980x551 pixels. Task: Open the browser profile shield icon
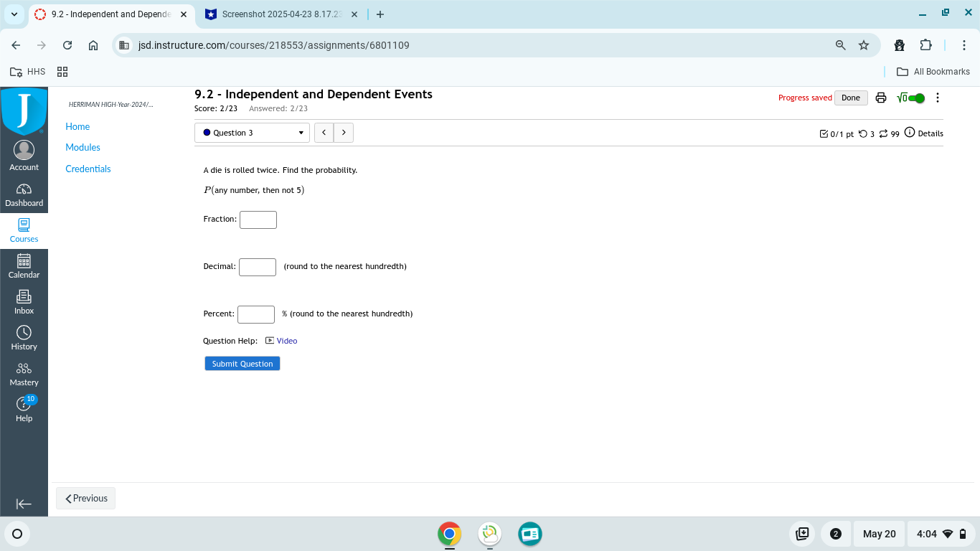coord(900,45)
